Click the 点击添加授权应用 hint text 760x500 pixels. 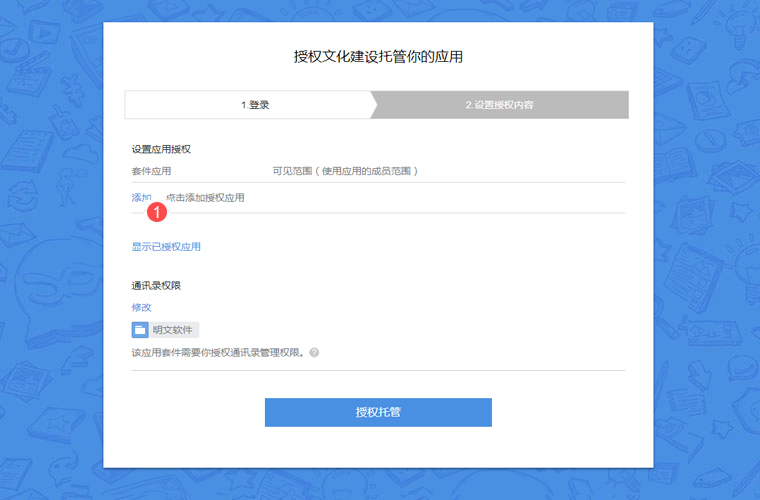point(205,198)
